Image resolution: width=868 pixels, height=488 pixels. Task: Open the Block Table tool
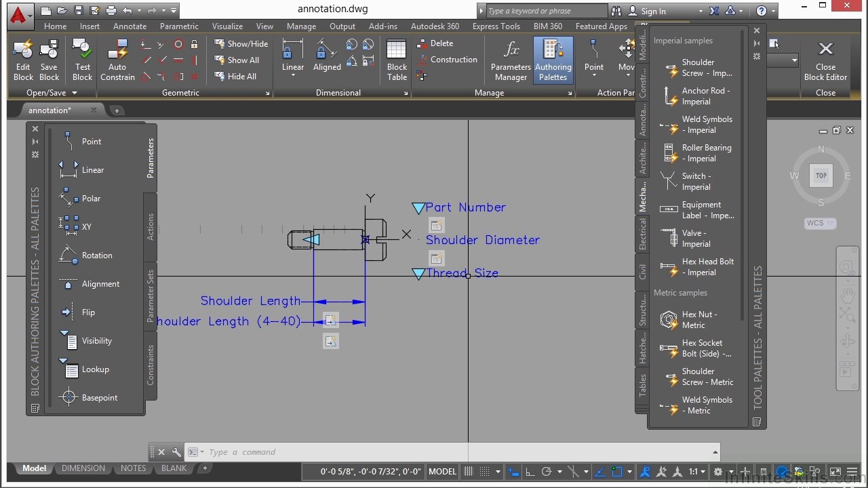pos(397,60)
